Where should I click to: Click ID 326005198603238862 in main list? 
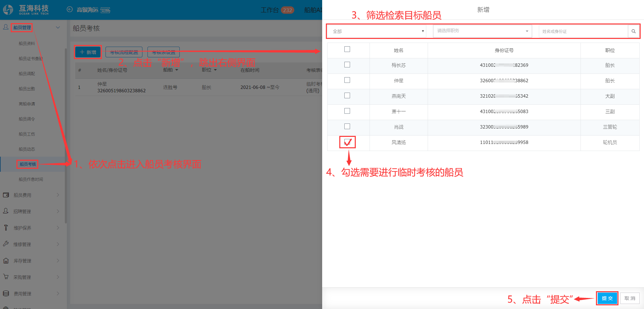coord(122,91)
